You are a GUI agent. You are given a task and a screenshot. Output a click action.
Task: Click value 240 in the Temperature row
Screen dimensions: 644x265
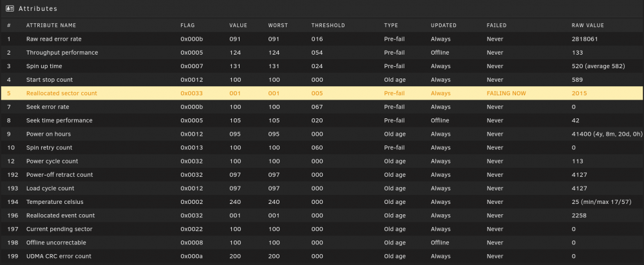tap(235, 202)
